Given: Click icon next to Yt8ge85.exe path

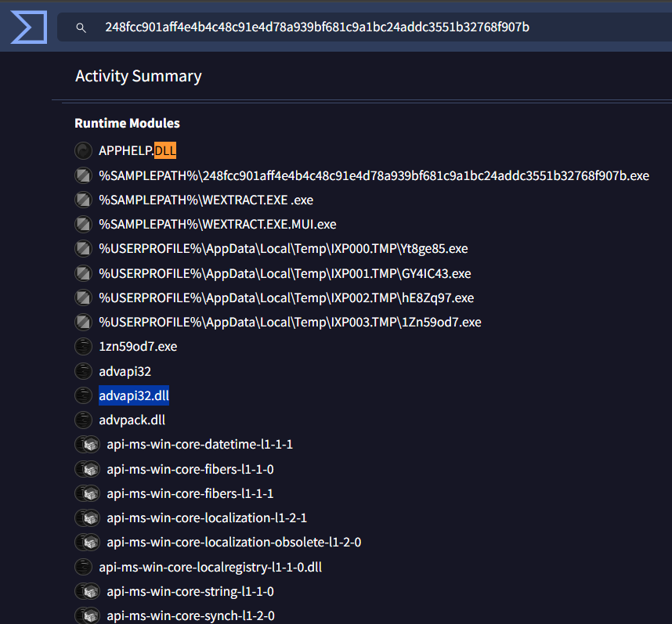Looking at the screenshot, I should (84, 248).
